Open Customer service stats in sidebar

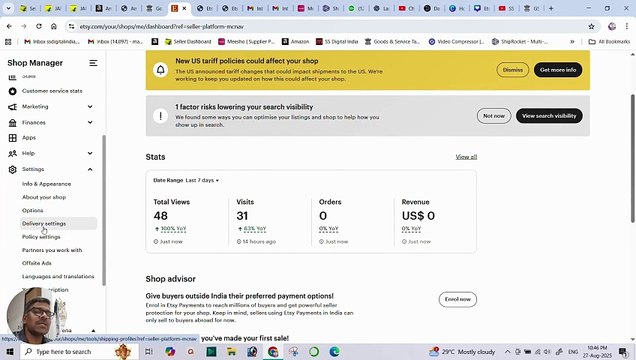click(x=52, y=91)
